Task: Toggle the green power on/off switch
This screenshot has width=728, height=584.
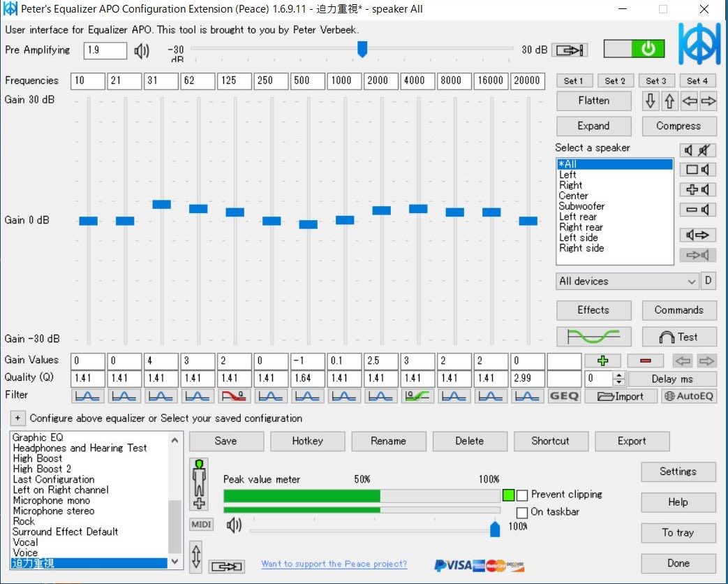Action: 634,49
